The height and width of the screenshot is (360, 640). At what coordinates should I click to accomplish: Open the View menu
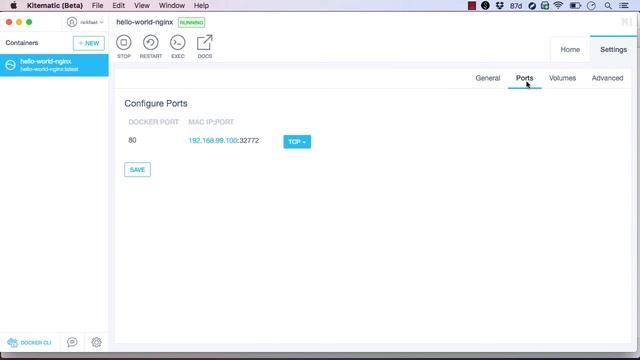(142, 6)
